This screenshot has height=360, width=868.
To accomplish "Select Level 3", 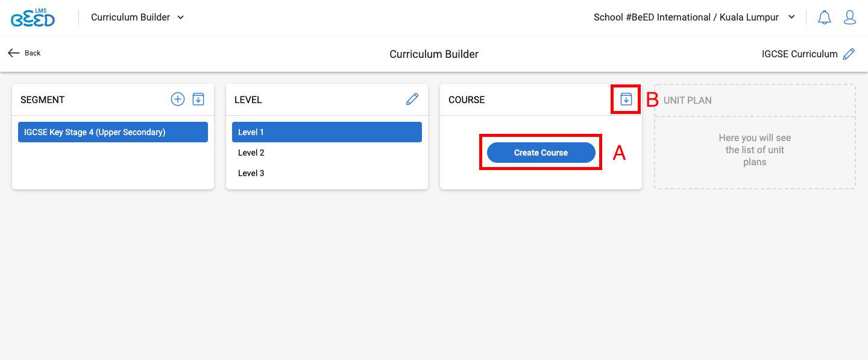I will tap(327, 173).
